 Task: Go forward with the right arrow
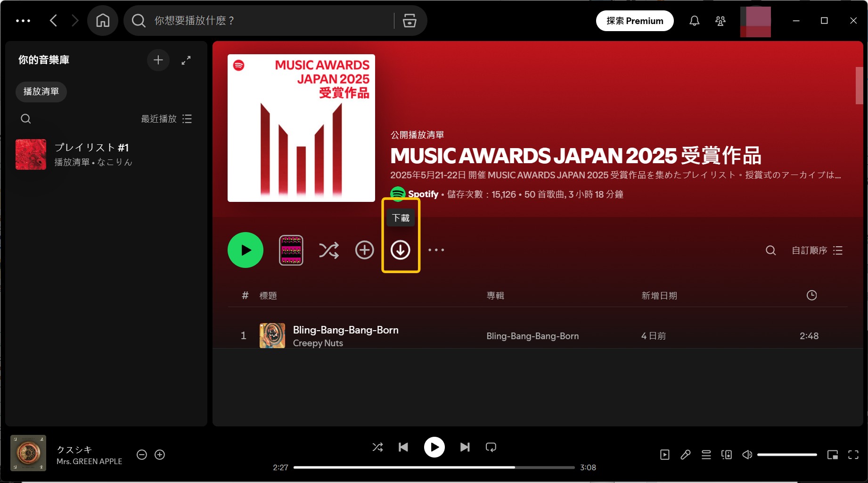(x=75, y=21)
